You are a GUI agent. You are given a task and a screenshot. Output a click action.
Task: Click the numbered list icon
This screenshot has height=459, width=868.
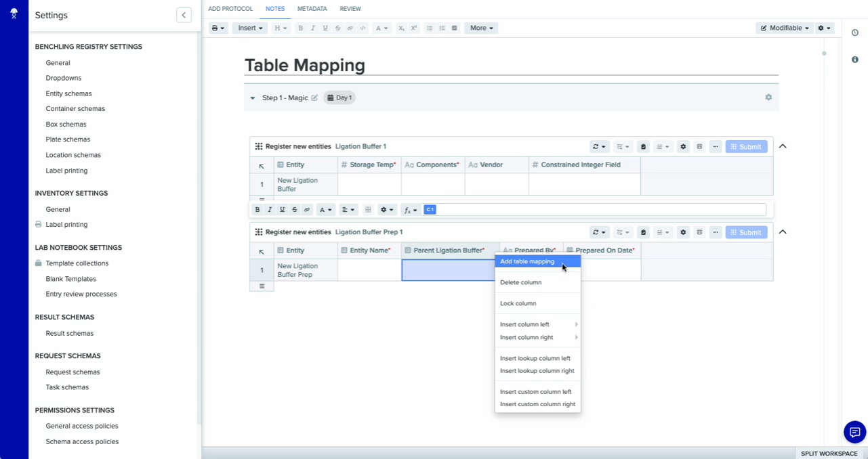coord(442,28)
